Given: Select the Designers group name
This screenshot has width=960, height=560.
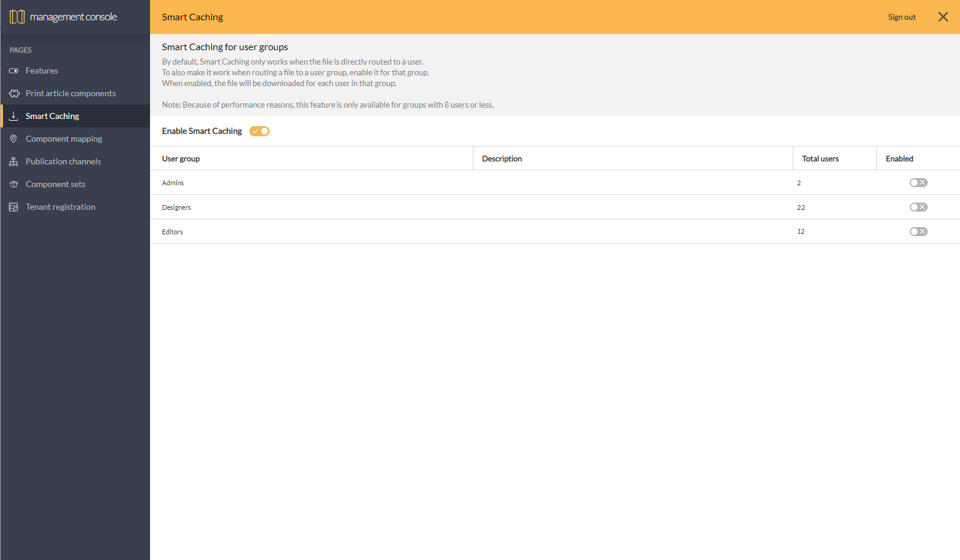Looking at the screenshot, I should 176,207.
